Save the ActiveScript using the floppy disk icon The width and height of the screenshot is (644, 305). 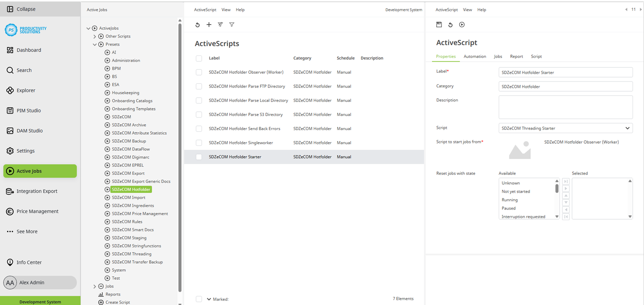pyautogui.click(x=439, y=24)
